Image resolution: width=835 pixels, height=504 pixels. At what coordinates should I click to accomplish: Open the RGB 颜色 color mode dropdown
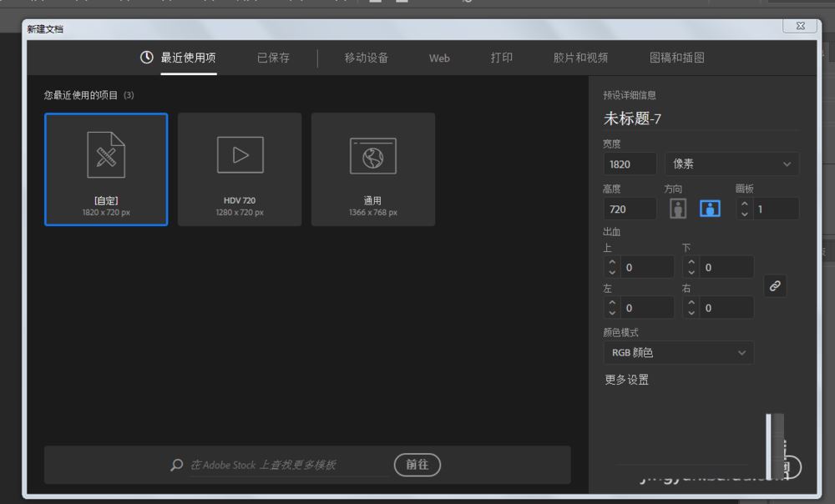pyautogui.click(x=678, y=352)
